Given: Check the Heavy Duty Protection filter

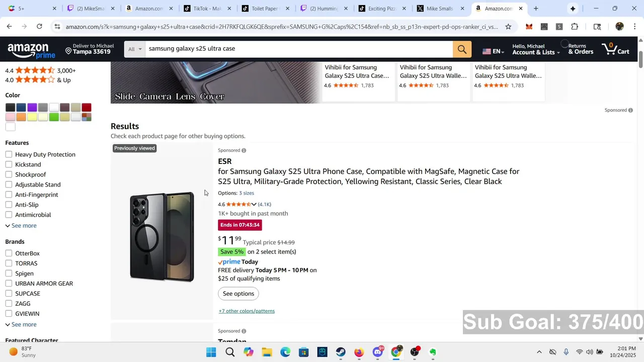Looking at the screenshot, I should click(x=9, y=154).
